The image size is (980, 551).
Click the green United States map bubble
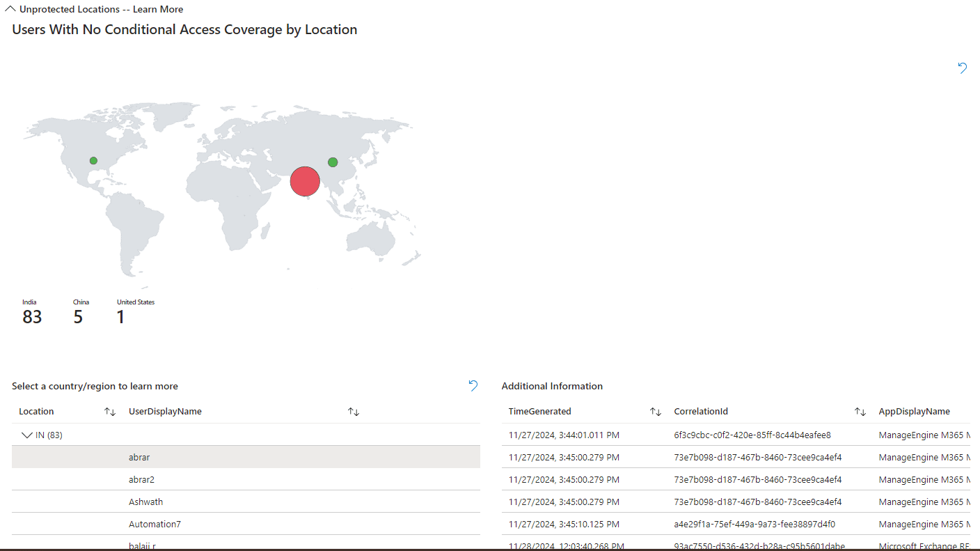click(x=93, y=161)
